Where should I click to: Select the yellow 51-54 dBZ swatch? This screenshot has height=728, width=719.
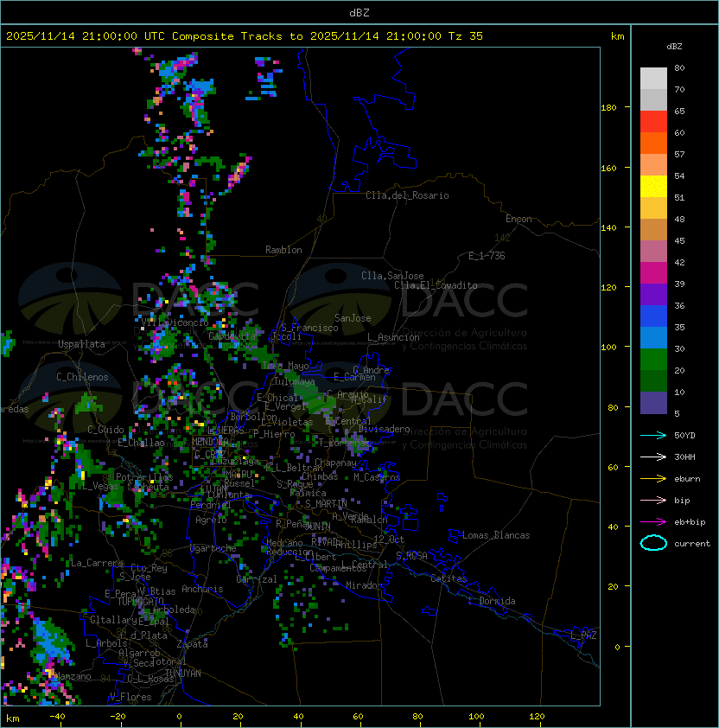653,186
